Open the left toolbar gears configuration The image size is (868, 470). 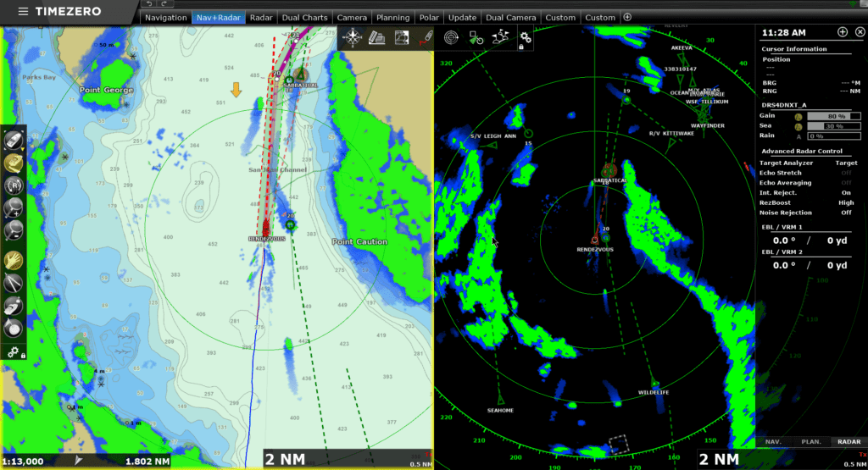14,352
